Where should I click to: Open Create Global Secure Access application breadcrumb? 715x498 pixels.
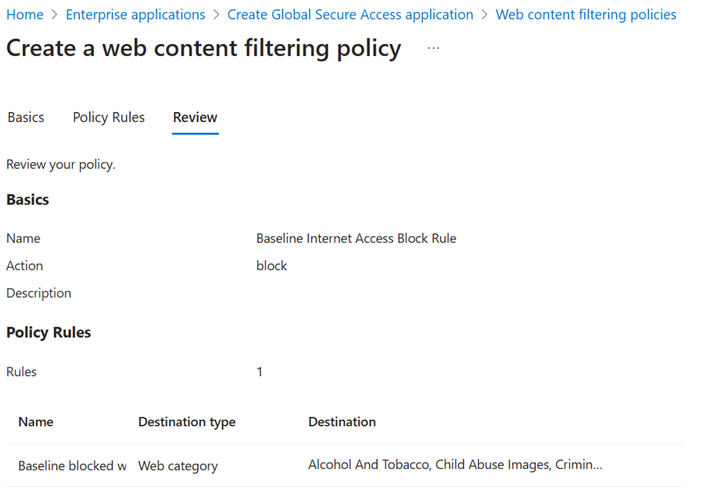350,15
